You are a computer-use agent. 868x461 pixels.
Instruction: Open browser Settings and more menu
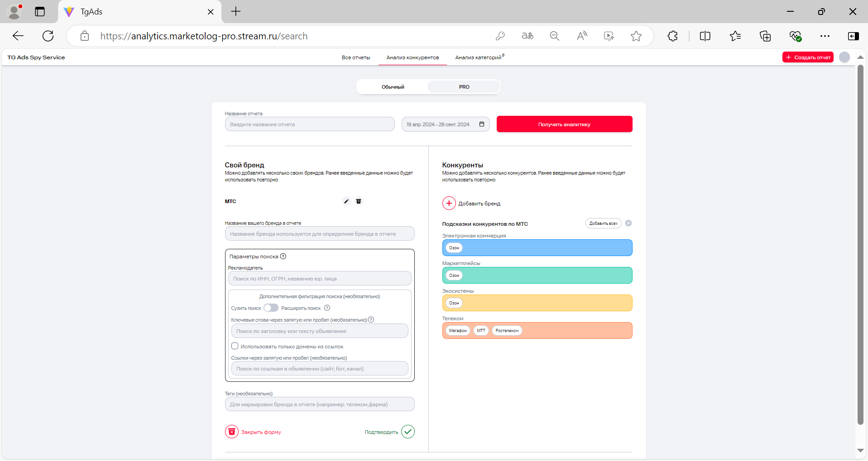(825, 36)
